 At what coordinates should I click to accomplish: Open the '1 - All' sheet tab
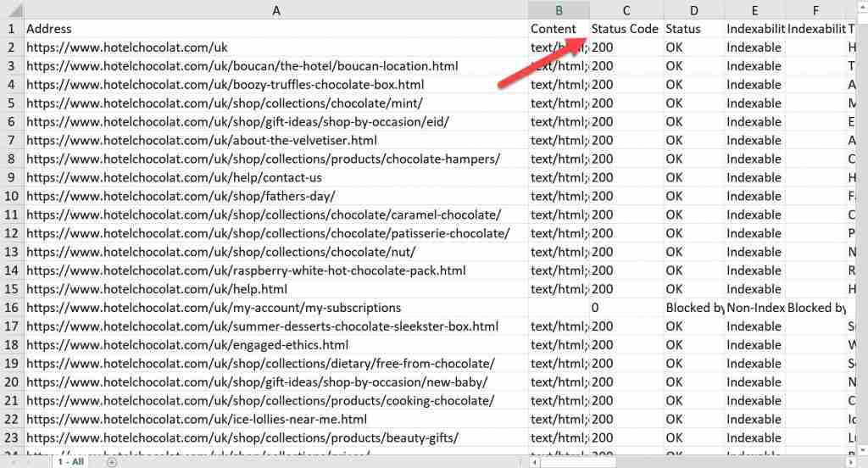point(71,461)
